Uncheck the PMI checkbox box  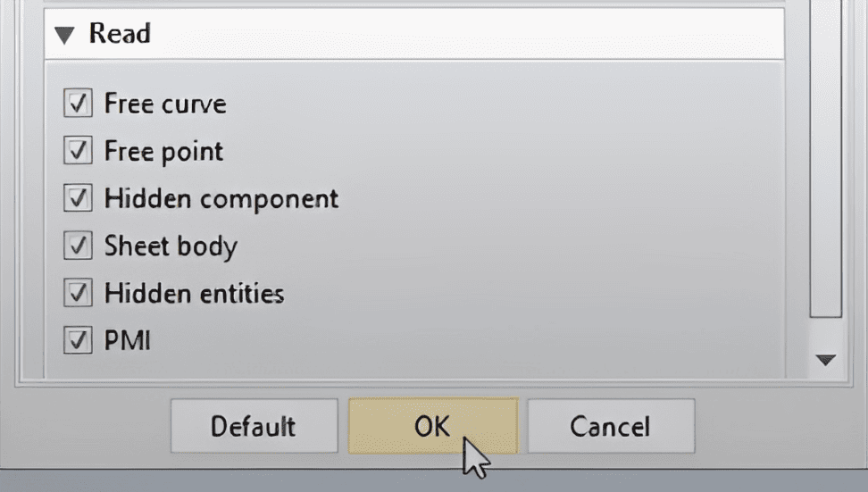[78, 340]
